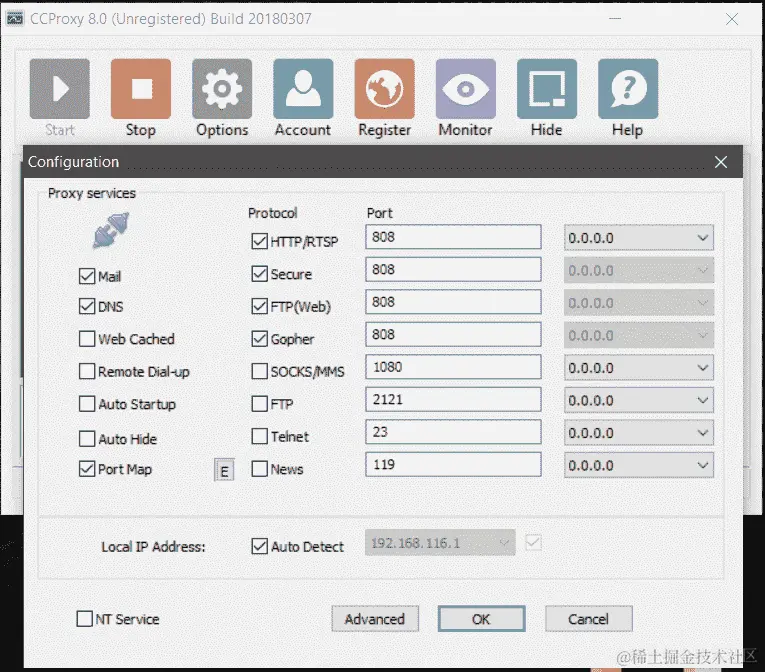Enable the FTP protocol checkbox

[x=260, y=404]
